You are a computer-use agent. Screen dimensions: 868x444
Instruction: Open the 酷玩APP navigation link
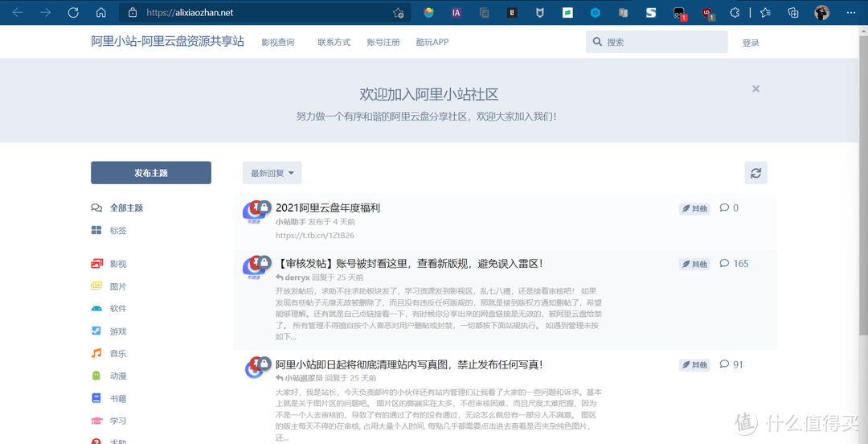click(x=432, y=42)
